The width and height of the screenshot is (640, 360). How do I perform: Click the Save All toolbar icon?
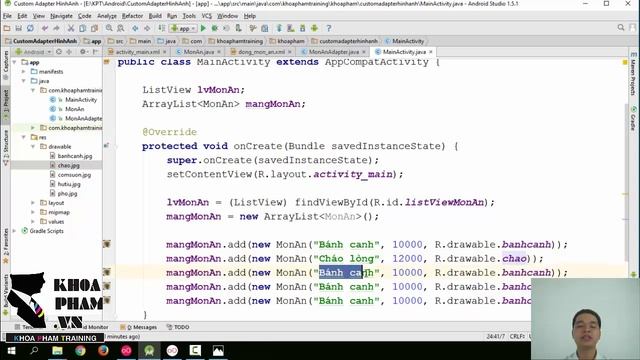click(18, 28)
